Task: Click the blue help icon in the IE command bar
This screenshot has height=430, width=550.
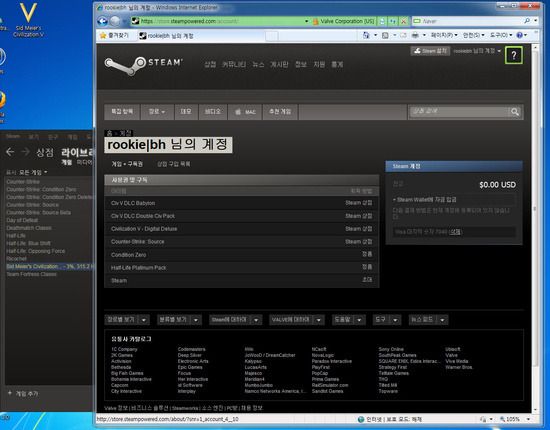Action: [x=520, y=35]
